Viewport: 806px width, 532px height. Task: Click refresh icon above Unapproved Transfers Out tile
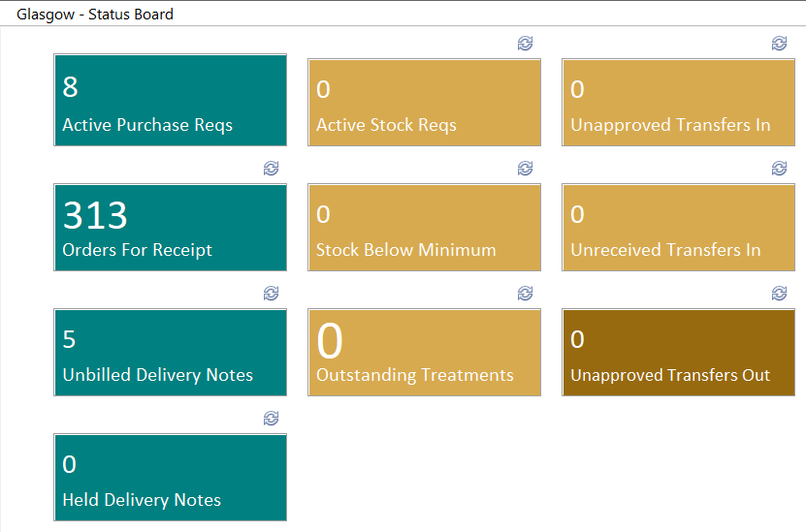click(779, 294)
